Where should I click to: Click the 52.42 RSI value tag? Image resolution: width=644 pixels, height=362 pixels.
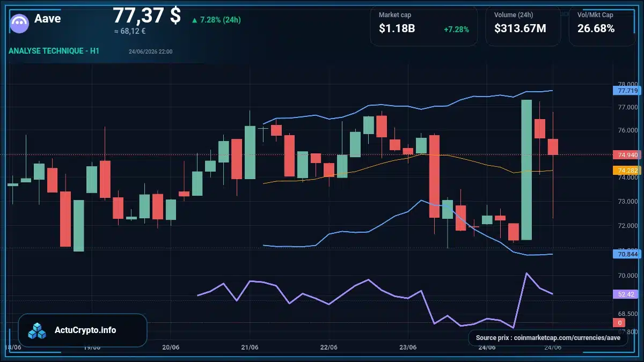[x=627, y=294]
